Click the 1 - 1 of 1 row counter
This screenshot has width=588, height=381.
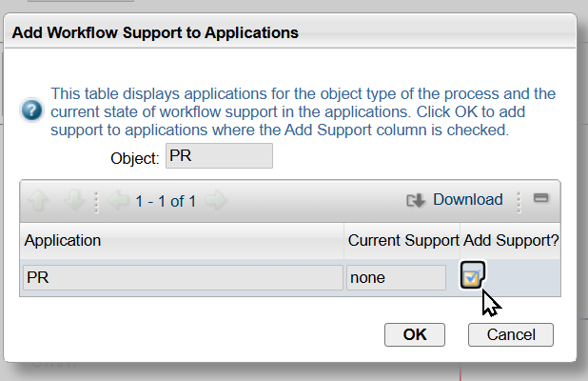pyautogui.click(x=166, y=201)
